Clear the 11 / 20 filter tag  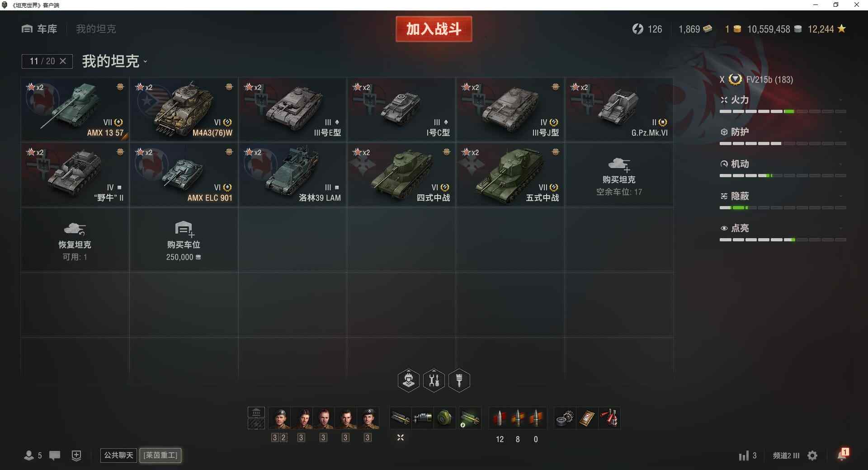[63, 61]
